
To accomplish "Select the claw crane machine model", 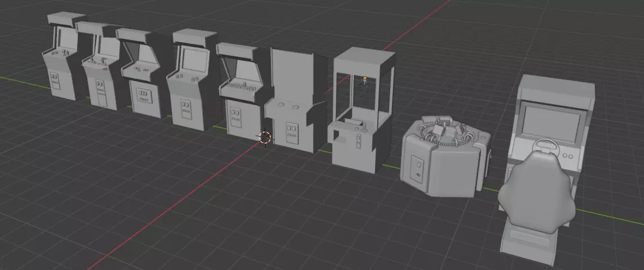I will tap(361, 110).
